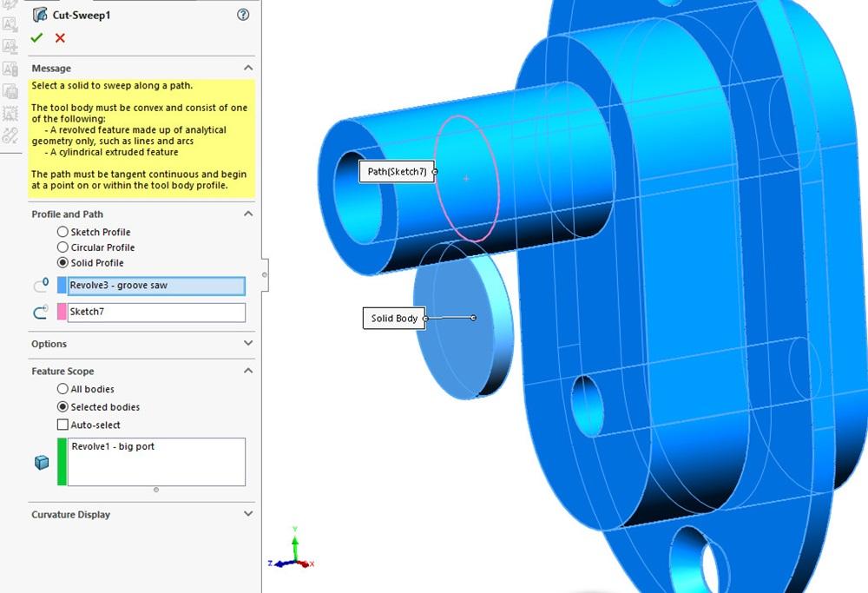Expand the Curvature Display section

coord(247,514)
